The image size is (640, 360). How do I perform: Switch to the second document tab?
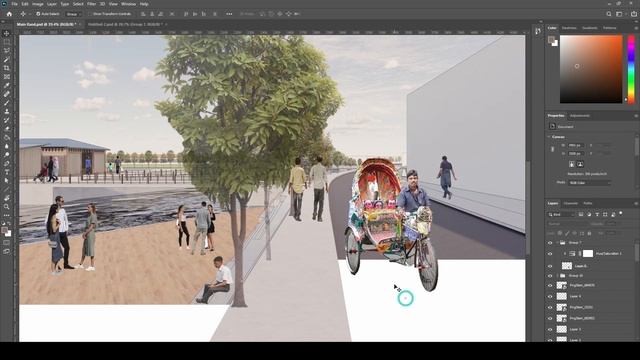124,24
